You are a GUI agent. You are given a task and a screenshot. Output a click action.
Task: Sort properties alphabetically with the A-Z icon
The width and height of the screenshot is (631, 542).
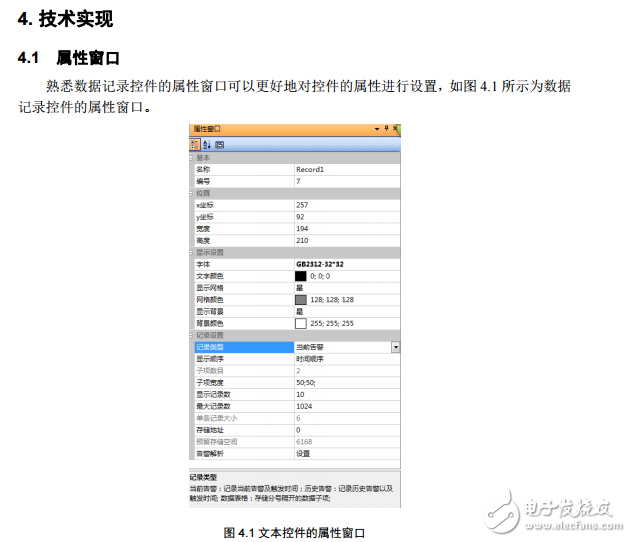pos(207,144)
